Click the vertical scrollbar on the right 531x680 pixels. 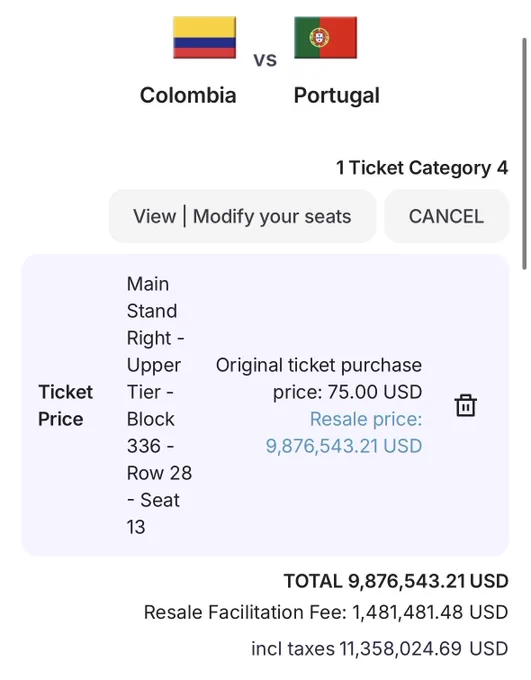(524, 154)
